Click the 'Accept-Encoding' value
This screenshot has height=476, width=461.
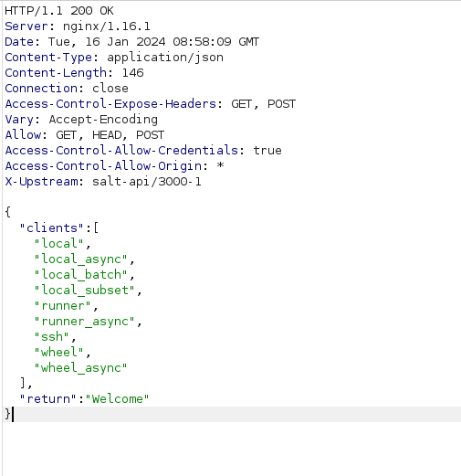(103, 120)
